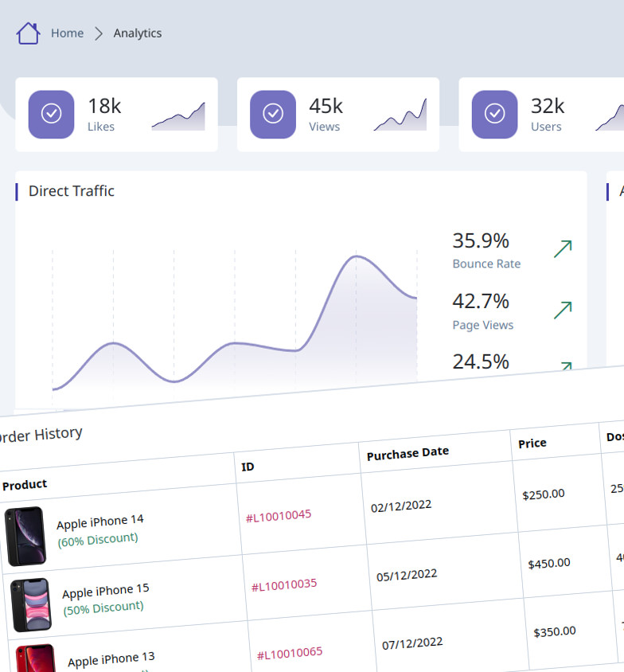Click the 42.7% Page Views value
The width and height of the screenshot is (624, 672).
pos(481,301)
